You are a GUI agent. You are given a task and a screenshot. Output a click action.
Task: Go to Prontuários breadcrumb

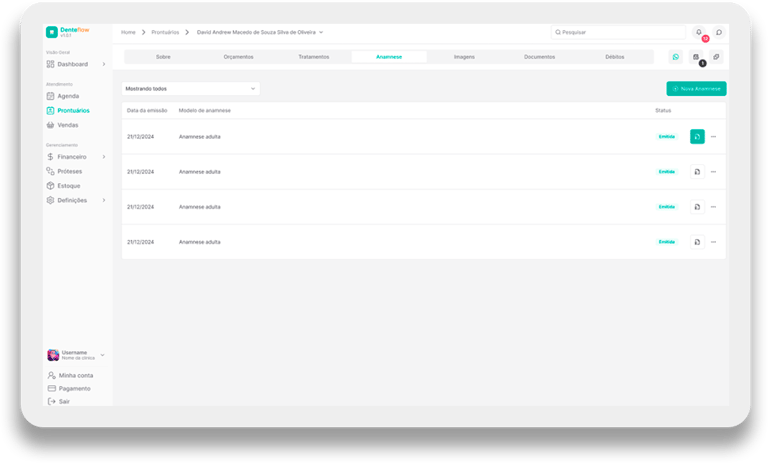[165, 32]
